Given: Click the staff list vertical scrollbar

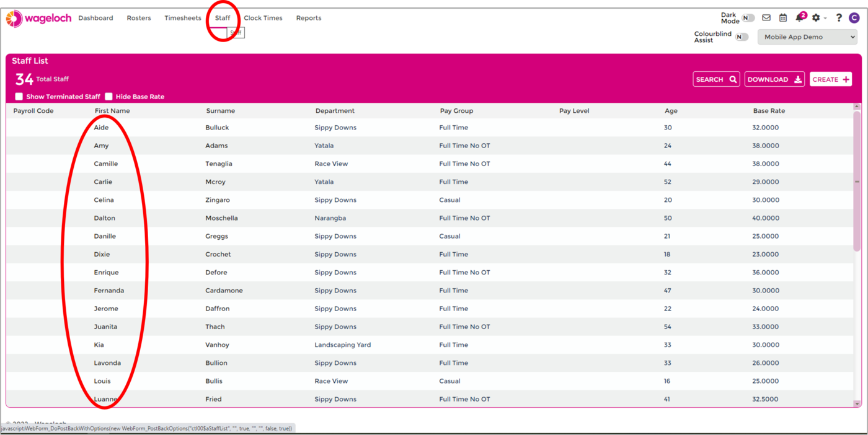Looking at the screenshot, I should coord(857,181).
